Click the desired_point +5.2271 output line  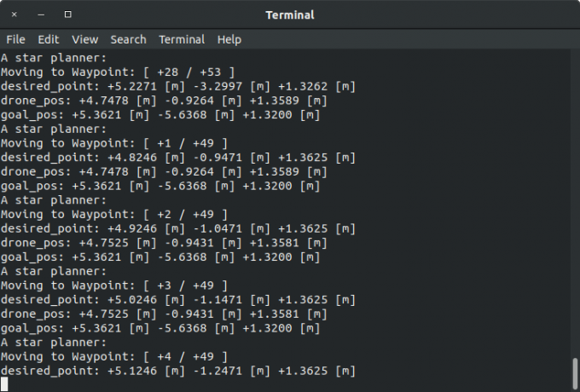[x=177, y=87]
